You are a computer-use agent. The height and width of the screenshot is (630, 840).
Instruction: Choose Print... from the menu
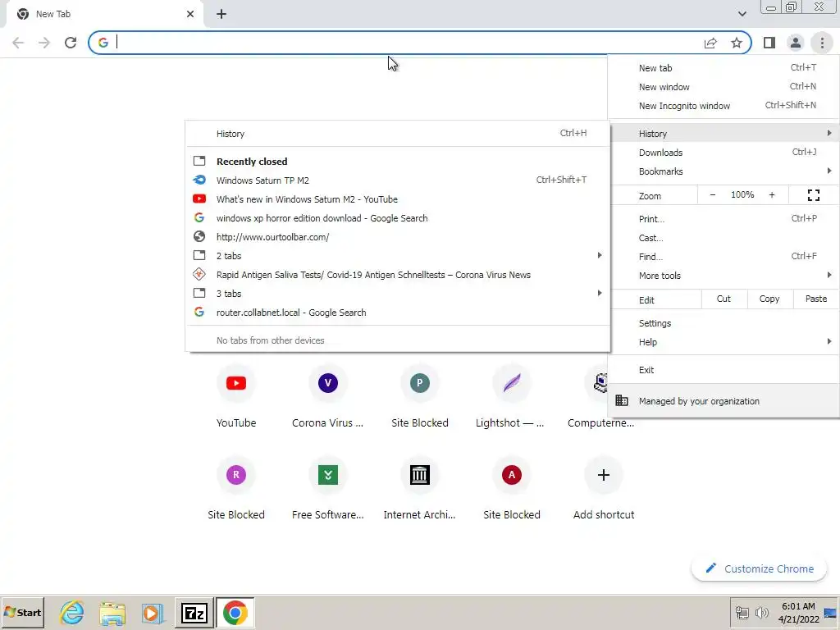[x=724, y=219]
